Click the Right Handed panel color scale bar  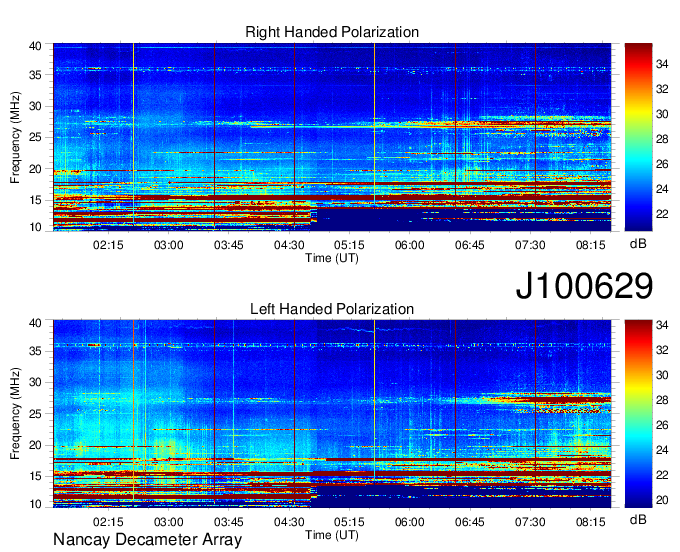tap(638, 137)
